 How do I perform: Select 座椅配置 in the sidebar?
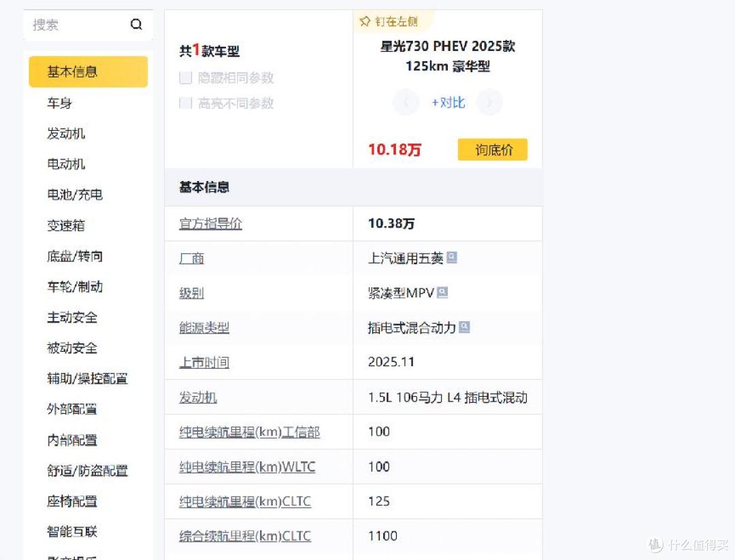72,501
